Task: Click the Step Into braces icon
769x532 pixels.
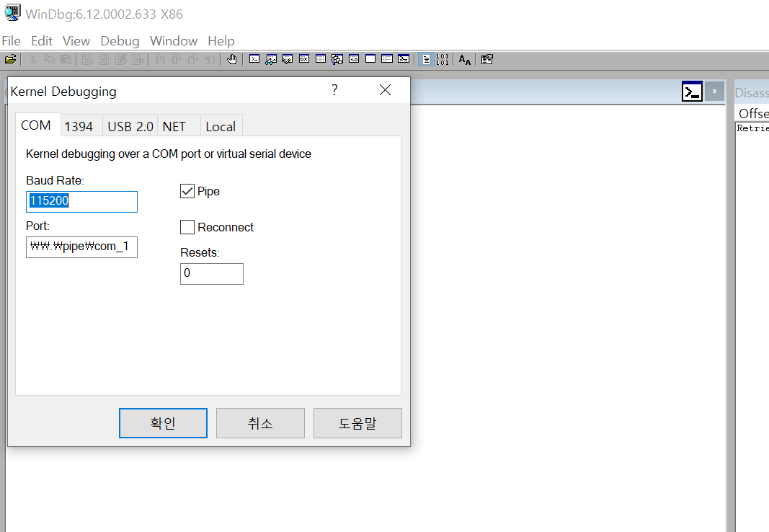Action: coord(160,59)
